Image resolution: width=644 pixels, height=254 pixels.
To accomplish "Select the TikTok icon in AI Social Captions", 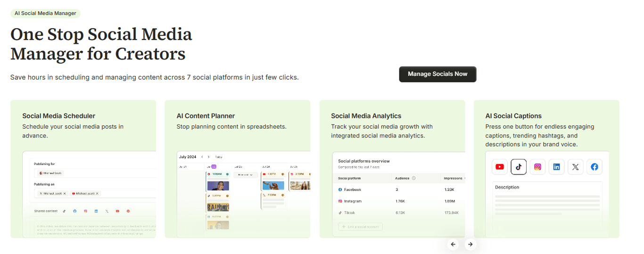I will coord(519,167).
